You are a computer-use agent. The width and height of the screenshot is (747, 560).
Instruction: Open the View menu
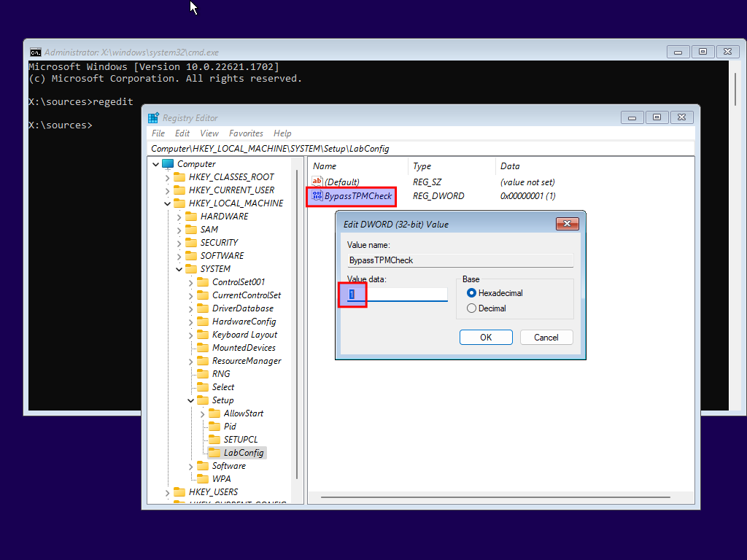click(209, 133)
